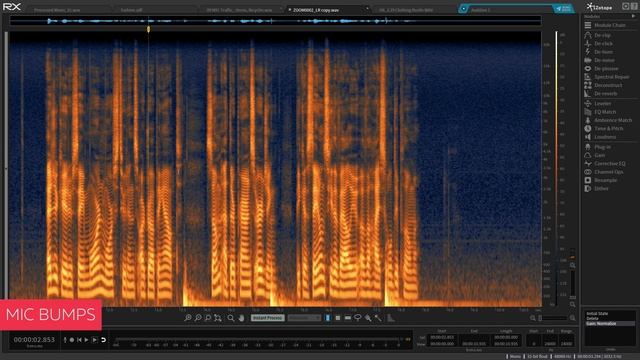Select the lasso selection tool
The image size is (640, 360).
(358, 318)
